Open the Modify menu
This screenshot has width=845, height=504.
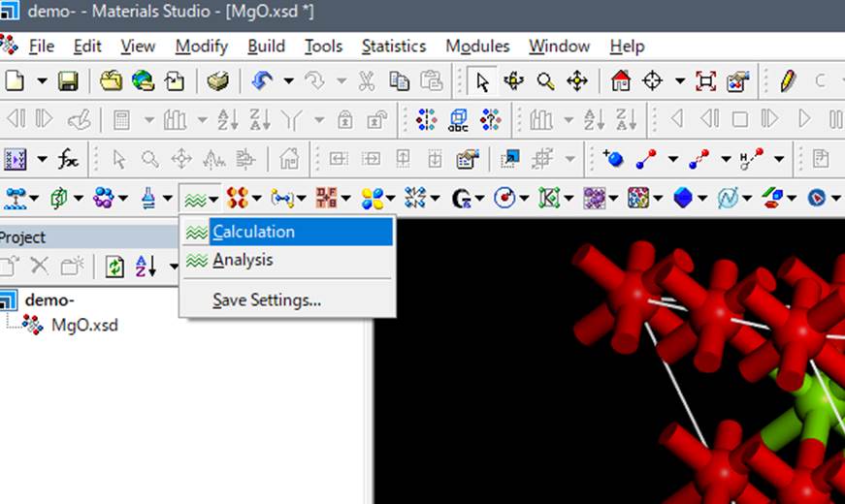coord(202,47)
